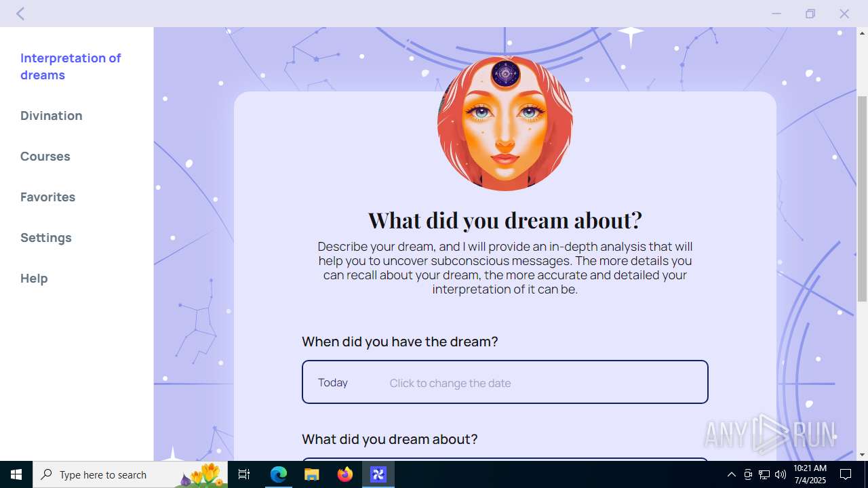
Task: Click the dream date field
Action: coord(505,382)
